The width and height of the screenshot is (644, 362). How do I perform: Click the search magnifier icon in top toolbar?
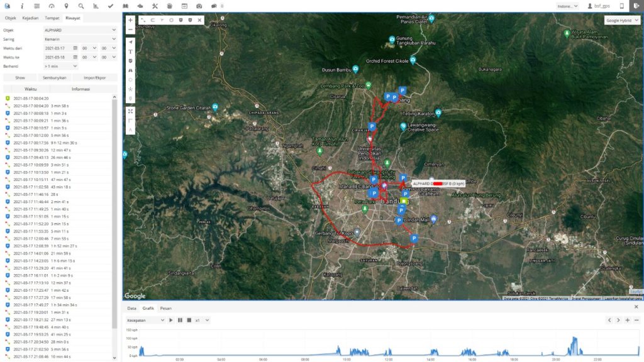[x=81, y=6]
